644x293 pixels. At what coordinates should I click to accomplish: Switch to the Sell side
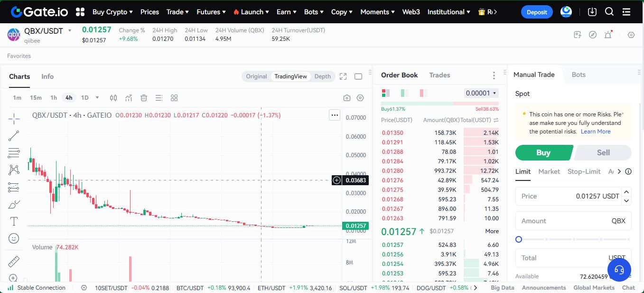coord(603,152)
